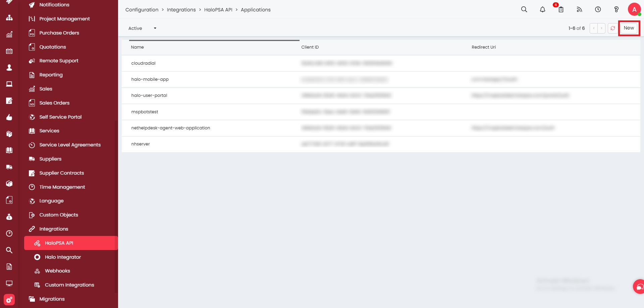
Task: Click the refresh list icon
Action: (x=613, y=28)
